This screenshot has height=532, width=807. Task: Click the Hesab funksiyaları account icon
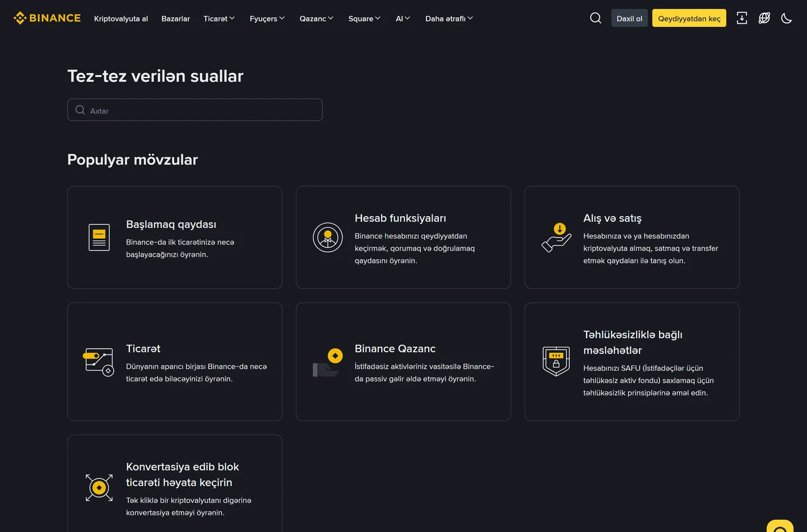(328, 237)
